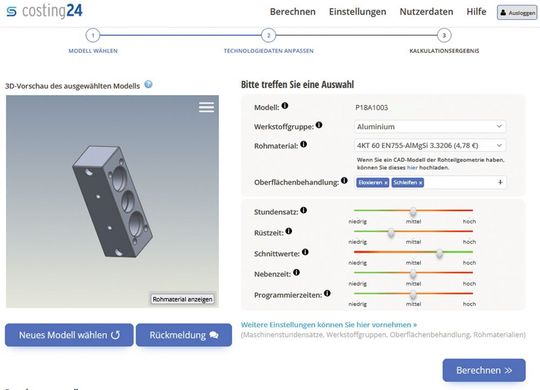This screenshot has height=390, width=540.
Task: Open the 3D preview help icon
Action: [x=148, y=84]
